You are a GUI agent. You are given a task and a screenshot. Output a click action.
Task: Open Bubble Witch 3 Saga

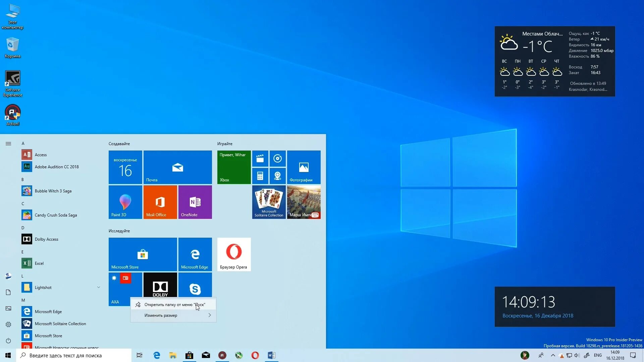(x=60, y=191)
